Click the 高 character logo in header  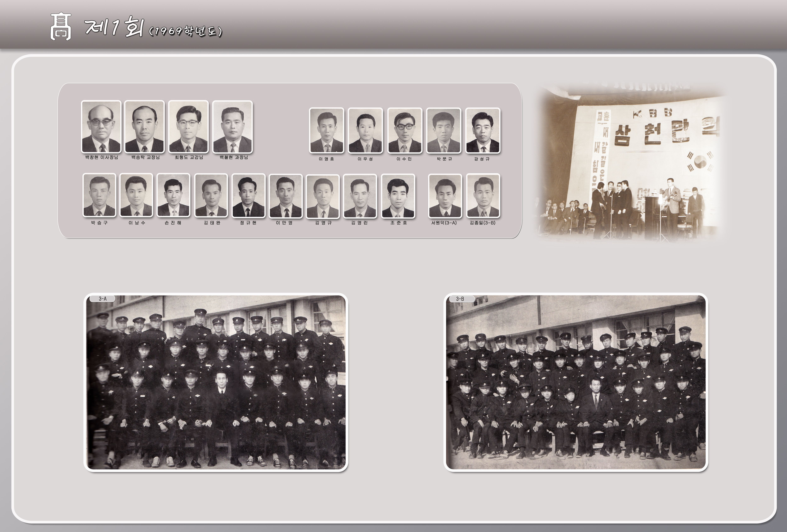click(61, 27)
